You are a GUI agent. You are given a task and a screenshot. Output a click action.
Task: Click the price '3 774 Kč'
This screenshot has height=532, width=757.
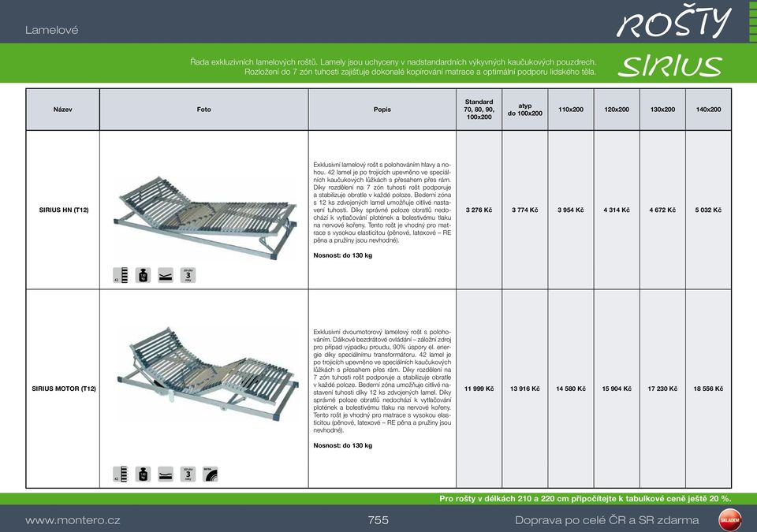pyautogui.click(x=525, y=210)
